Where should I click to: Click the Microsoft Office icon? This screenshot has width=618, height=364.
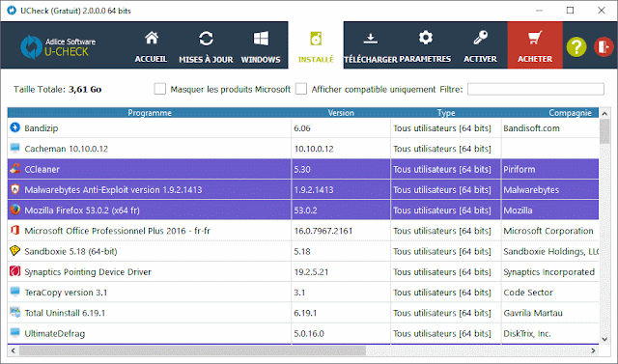(x=15, y=230)
